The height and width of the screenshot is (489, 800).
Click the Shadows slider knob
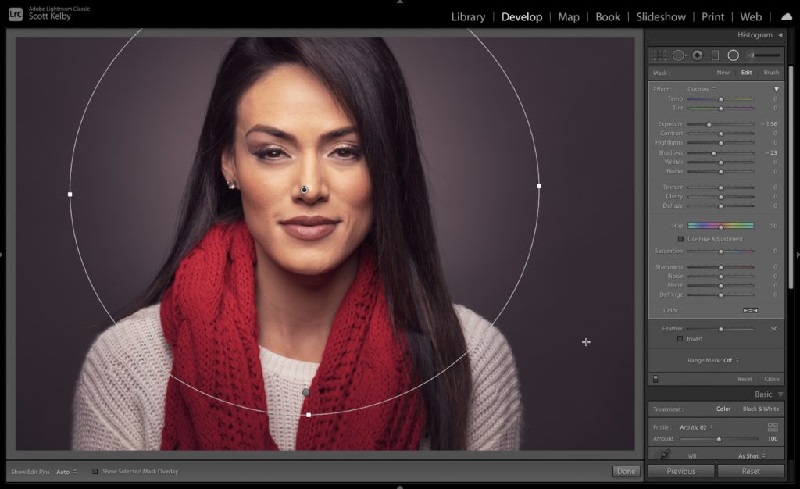click(714, 153)
